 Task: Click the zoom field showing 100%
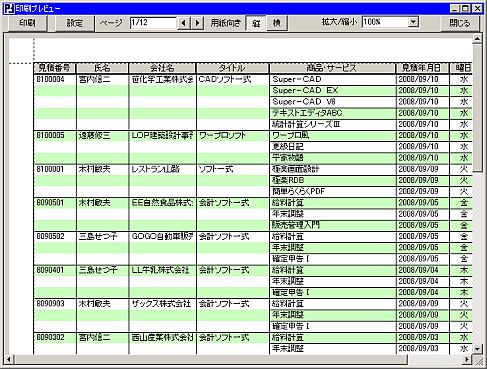tap(385, 22)
